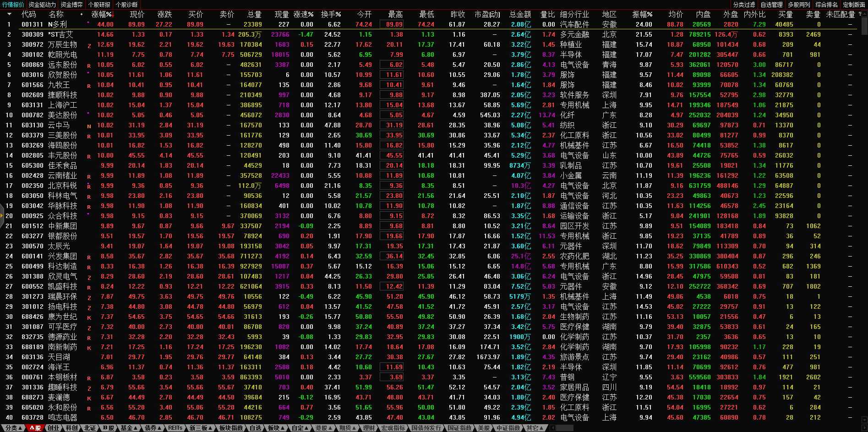Screen dimensions: 868x432
Task: Click the R marker next to 远东股份
Action: click(x=89, y=66)
